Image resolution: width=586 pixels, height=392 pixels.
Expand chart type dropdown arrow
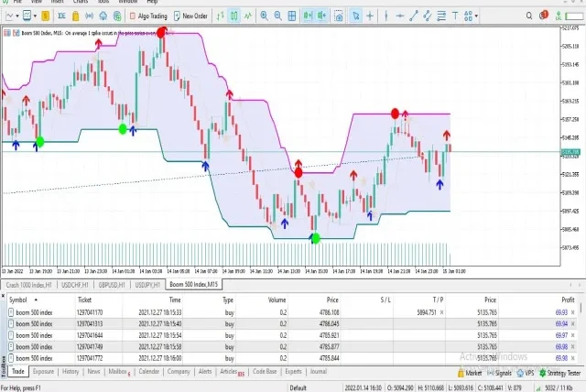[17, 16]
